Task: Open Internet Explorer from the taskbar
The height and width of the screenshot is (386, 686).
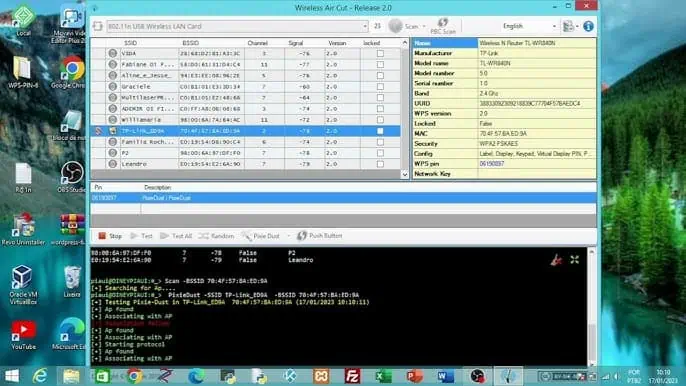Action: [40, 376]
